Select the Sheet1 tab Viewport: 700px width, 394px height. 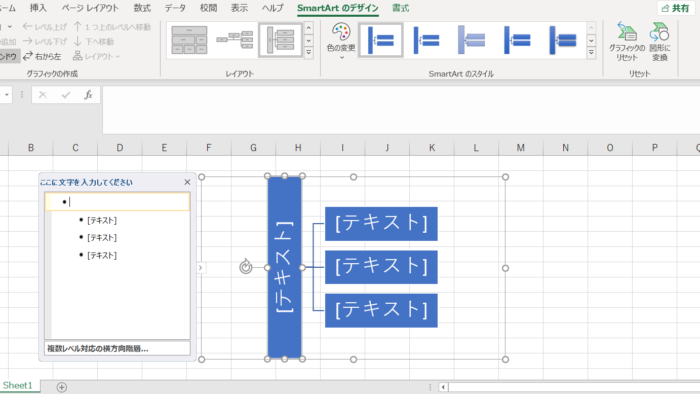pyautogui.click(x=18, y=386)
